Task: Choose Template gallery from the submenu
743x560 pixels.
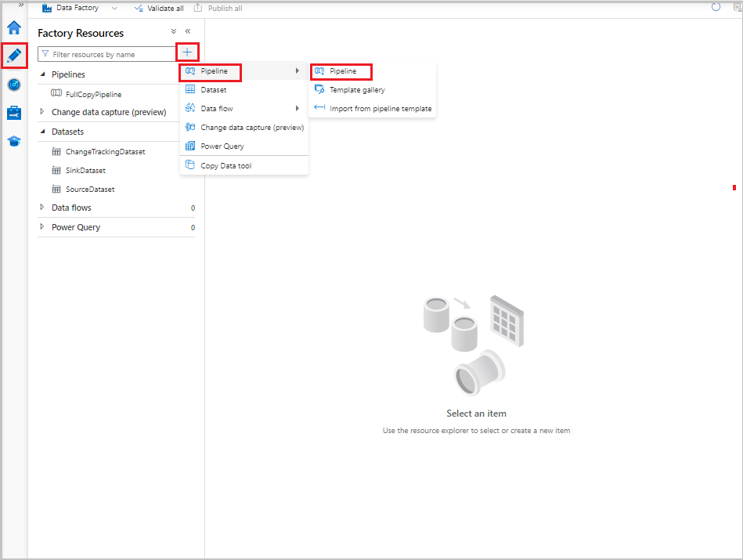Action: click(357, 89)
